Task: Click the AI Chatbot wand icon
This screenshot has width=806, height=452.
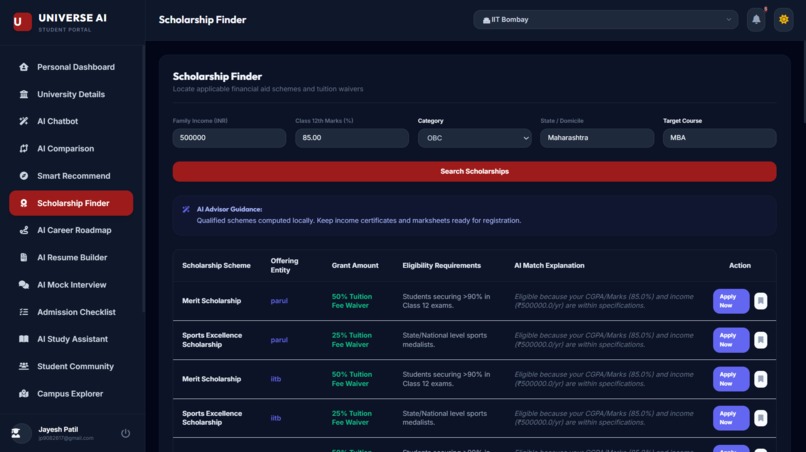Action: tap(24, 121)
